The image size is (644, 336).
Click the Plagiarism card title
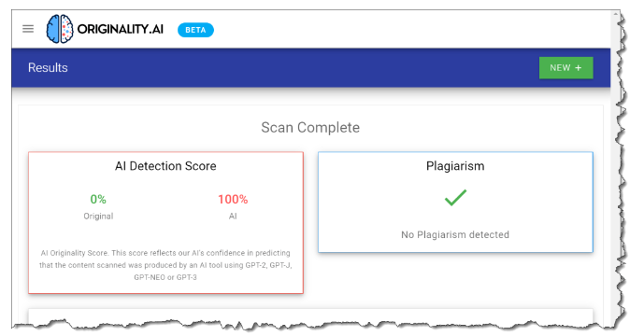pos(455,166)
